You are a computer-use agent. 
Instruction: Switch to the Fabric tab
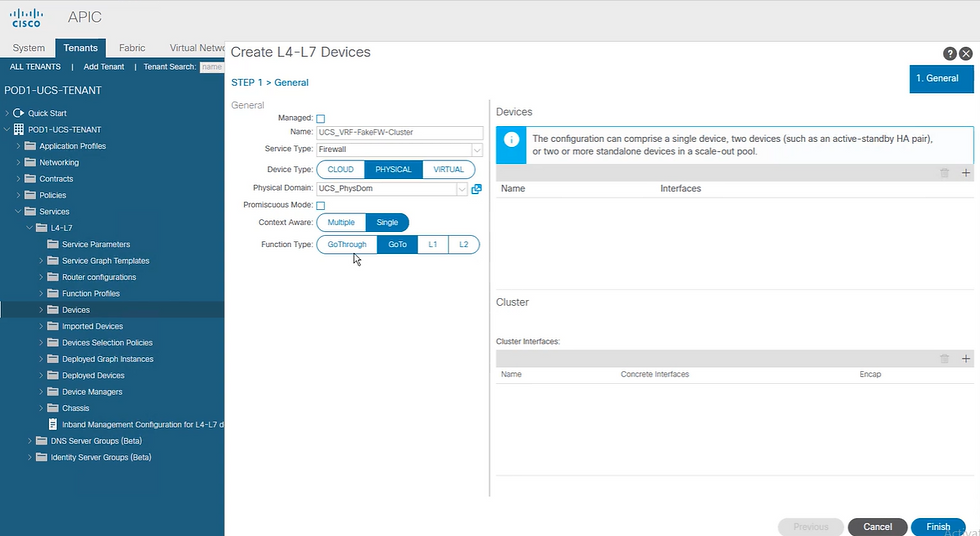tap(132, 48)
